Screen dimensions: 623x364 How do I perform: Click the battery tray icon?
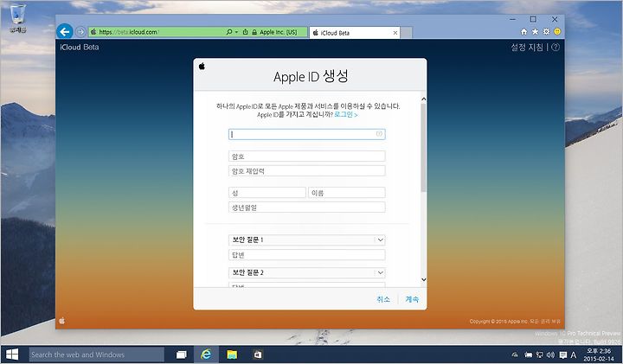pyautogui.click(x=528, y=354)
